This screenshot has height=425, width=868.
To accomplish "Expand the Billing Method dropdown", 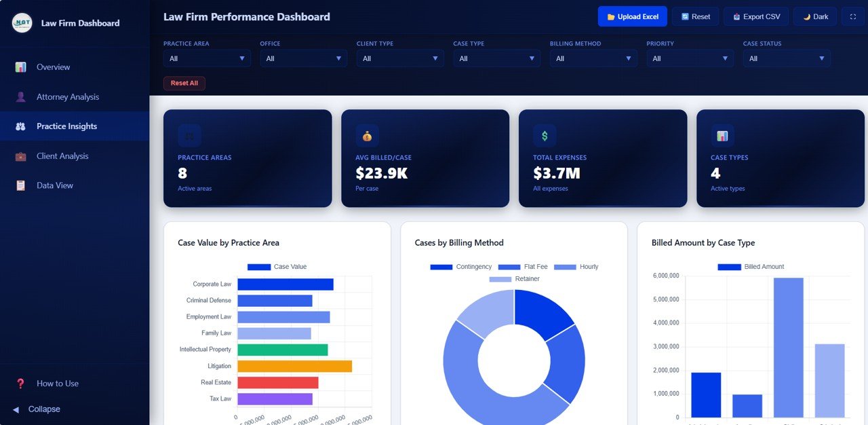I will 593,58.
